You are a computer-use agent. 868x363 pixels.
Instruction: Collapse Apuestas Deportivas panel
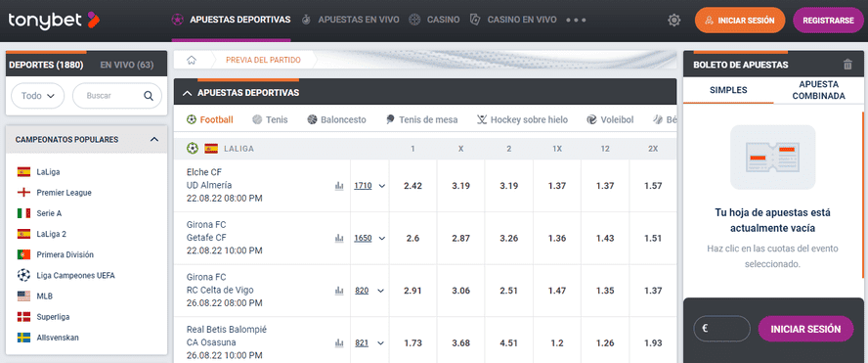(187, 93)
